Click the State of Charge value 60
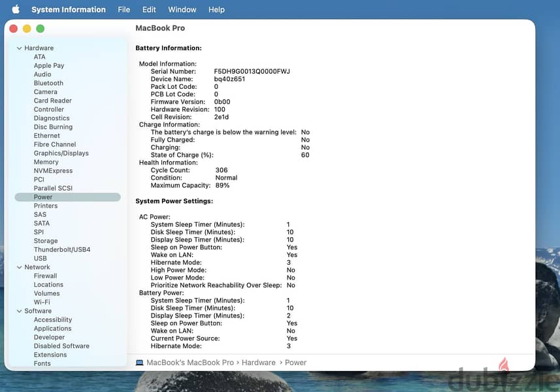 click(305, 155)
